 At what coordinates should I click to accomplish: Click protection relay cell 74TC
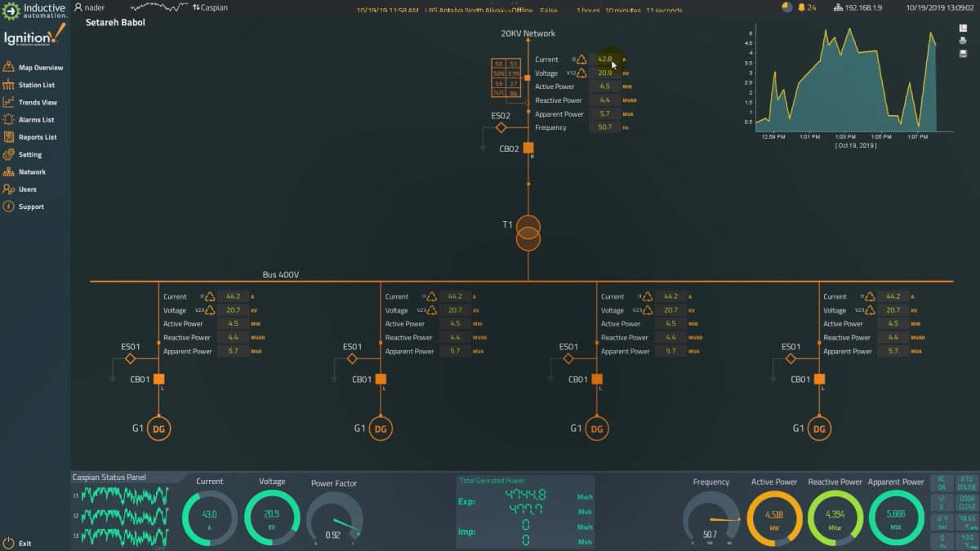(498, 93)
